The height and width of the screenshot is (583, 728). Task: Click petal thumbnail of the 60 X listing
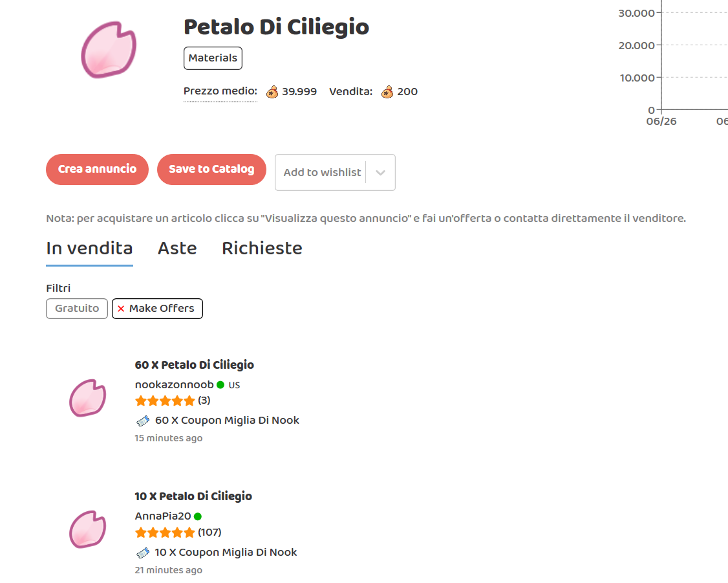tap(87, 397)
